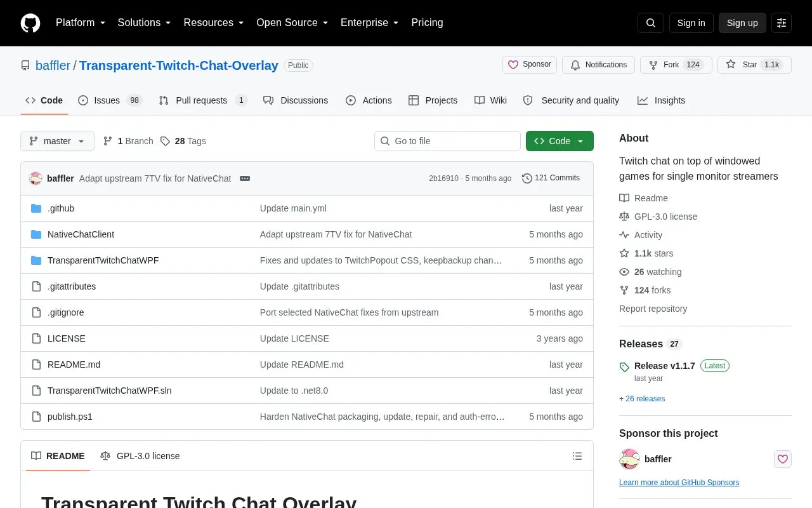Viewport: 812px width, 508px height.
Task: Open the 121 Commits history icon
Action: (x=527, y=178)
